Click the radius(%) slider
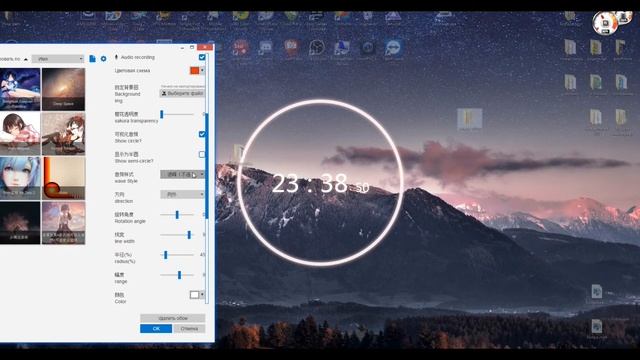Viewport: 640px width, 360px height. click(177, 255)
